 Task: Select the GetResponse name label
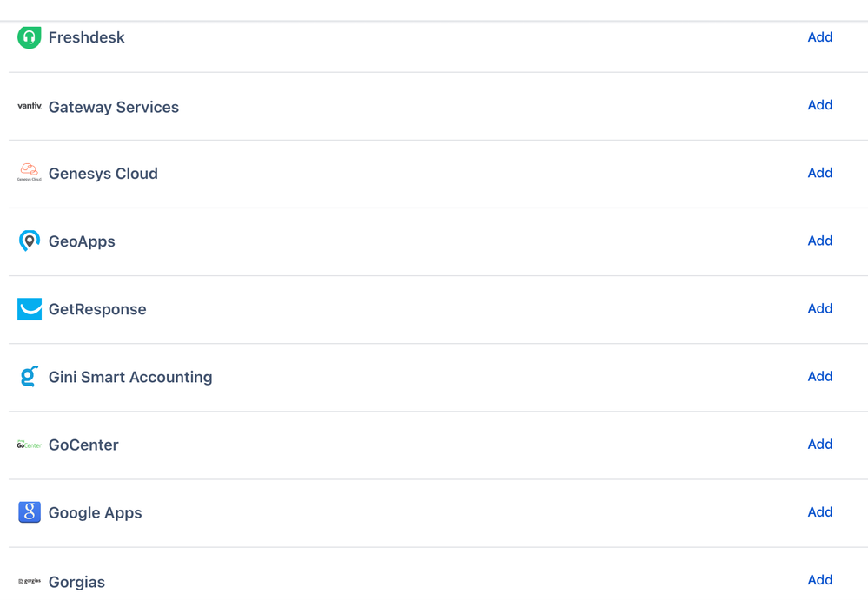(97, 308)
